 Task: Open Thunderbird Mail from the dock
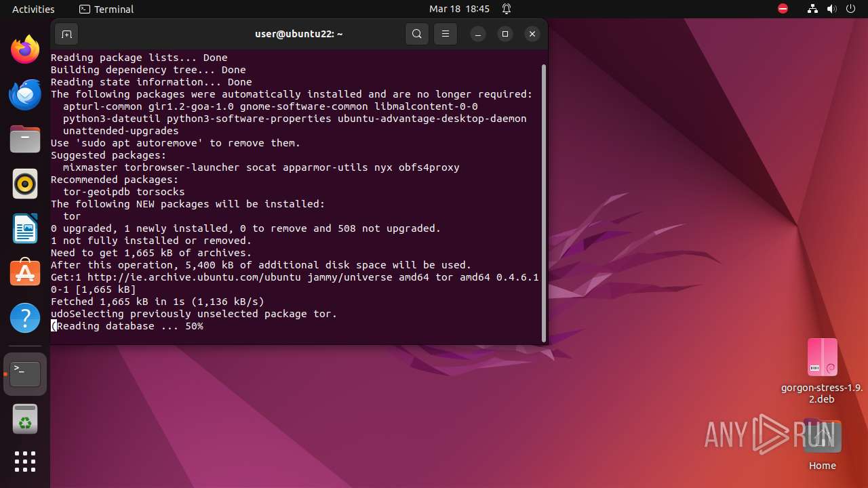click(x=25, y=94)
